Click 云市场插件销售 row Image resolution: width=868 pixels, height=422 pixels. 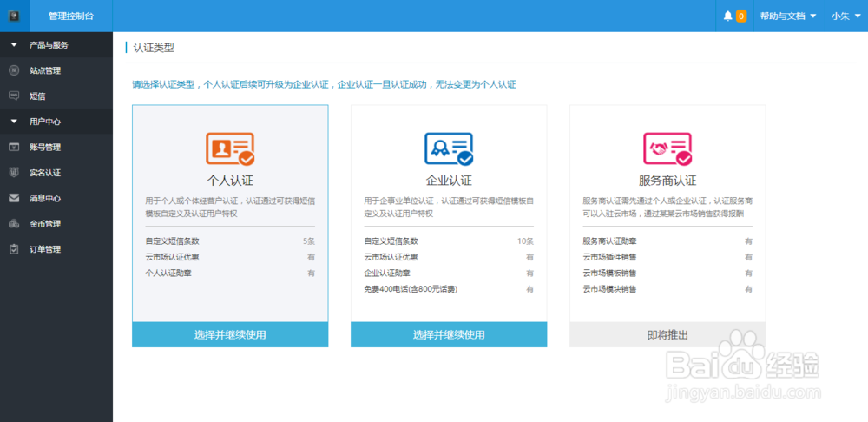coord(667,258)
